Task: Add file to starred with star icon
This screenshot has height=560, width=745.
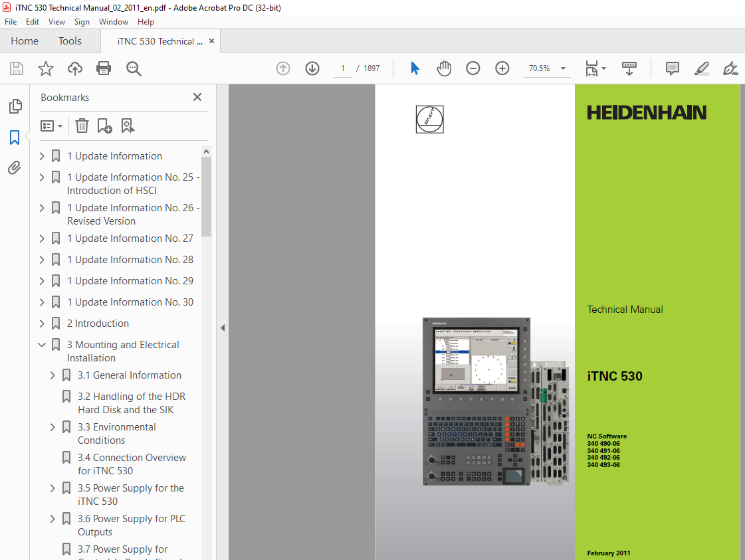Action: coord(46,68)
